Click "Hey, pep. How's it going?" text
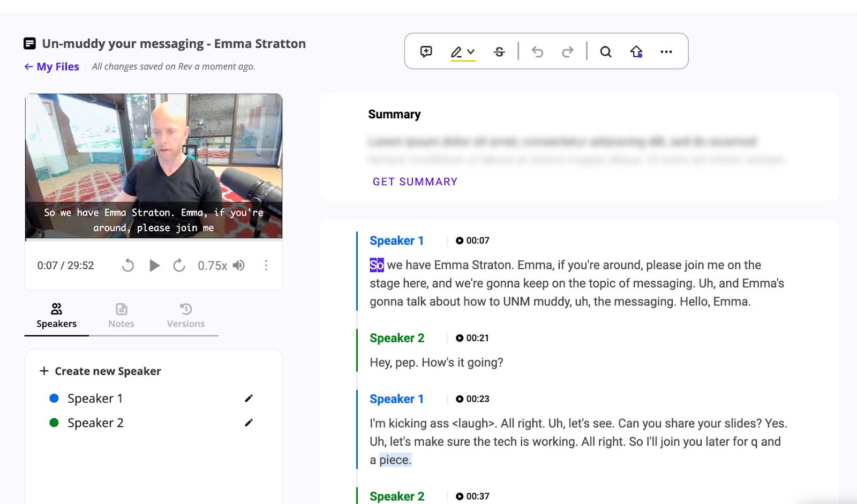The width and height of the screenshot is (857, 504). pos(437,363)
